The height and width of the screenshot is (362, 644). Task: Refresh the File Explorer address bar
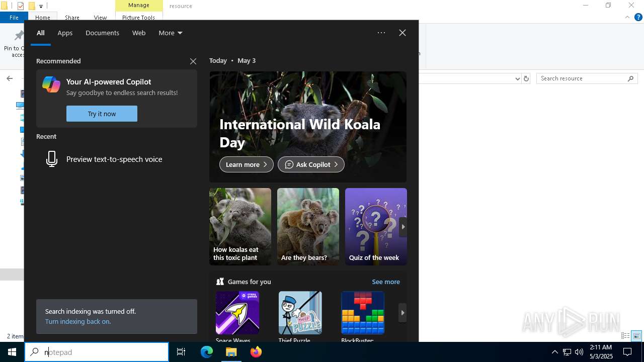[x=526, y=78]
